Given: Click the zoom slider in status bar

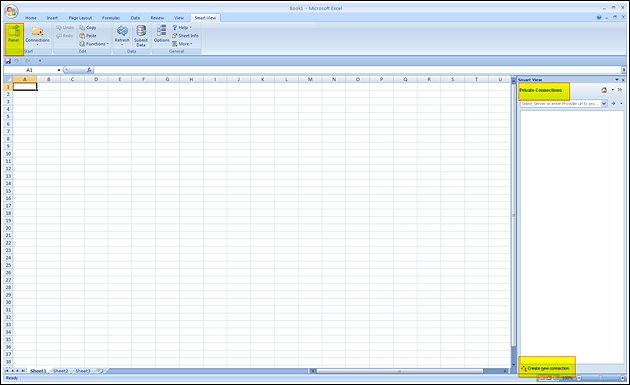Looking at the screenshot, I should coord(601,378).
